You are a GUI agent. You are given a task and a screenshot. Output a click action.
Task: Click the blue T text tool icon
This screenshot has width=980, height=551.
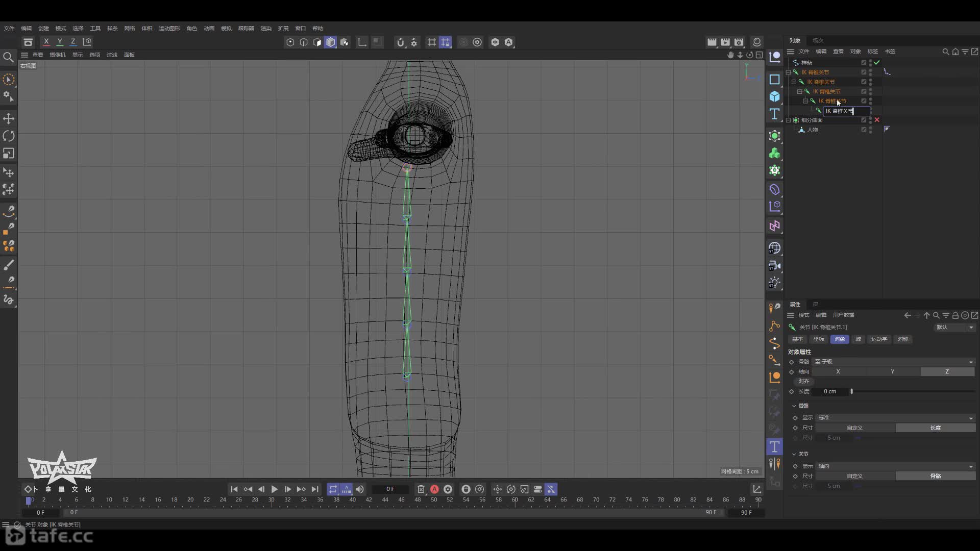click(x=774, y=447)
